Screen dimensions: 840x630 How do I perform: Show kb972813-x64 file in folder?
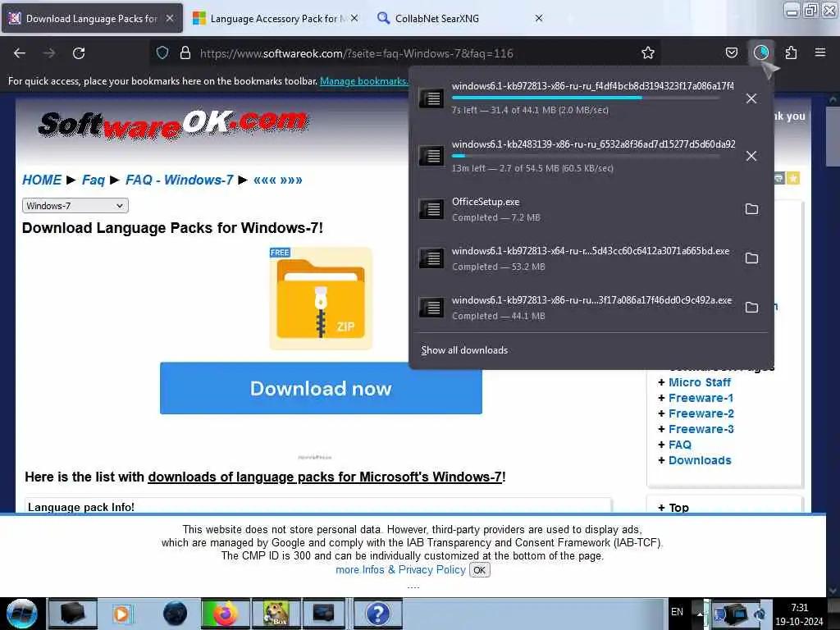(751, 258)
